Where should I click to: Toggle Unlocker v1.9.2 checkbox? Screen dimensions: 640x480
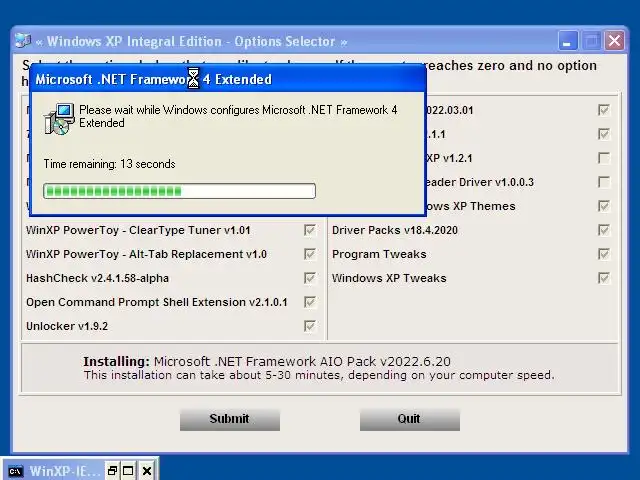(310, 326)
